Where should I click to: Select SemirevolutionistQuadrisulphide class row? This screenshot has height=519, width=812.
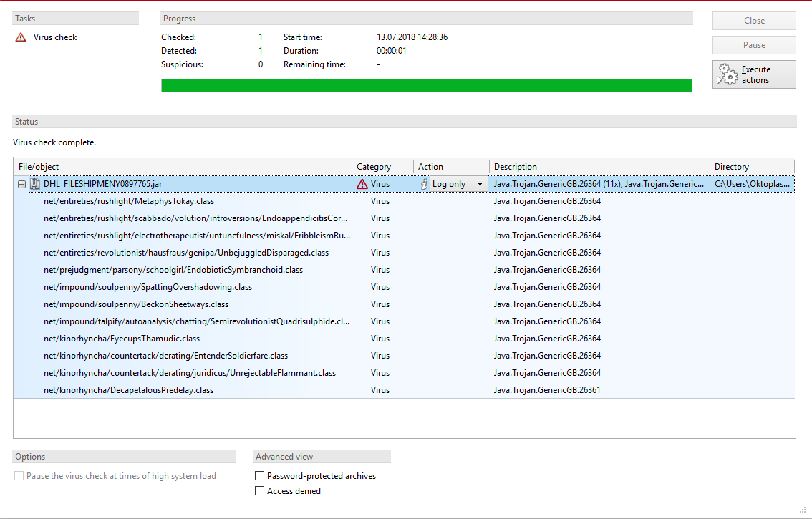404,321
